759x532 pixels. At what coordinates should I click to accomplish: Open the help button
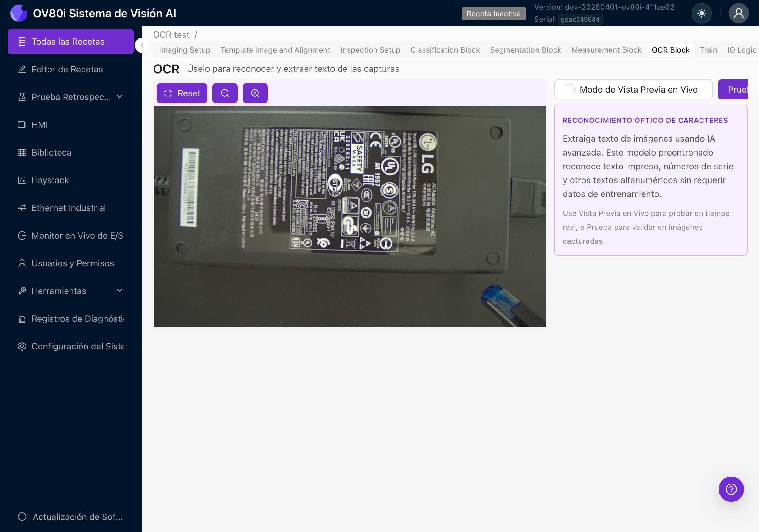tap(731, 489)
